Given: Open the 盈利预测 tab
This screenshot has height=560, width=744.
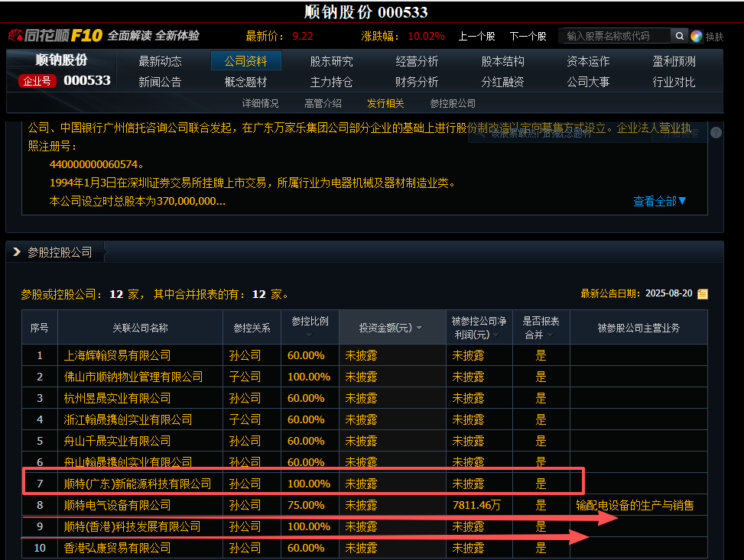Looking at the screenshot, I should [674, 61].
